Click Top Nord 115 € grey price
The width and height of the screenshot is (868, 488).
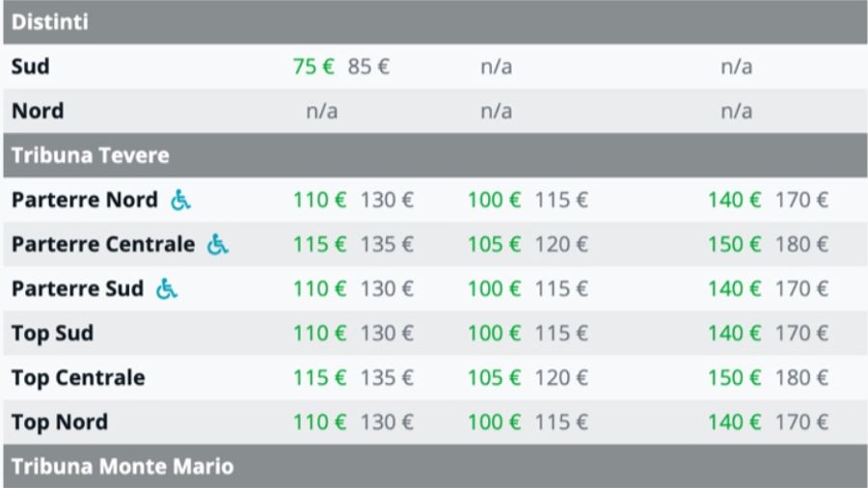pyautogui.click(x=561, y=421)
